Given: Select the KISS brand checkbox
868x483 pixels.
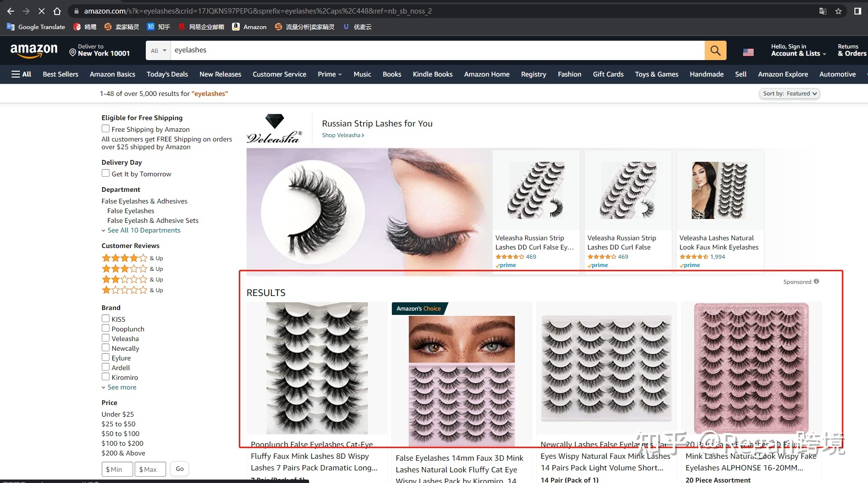Looking at the screenshot, I should 106,319.
